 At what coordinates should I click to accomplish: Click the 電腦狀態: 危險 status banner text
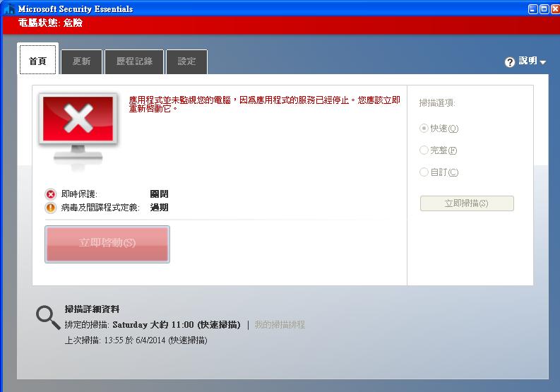coord(50,23)
